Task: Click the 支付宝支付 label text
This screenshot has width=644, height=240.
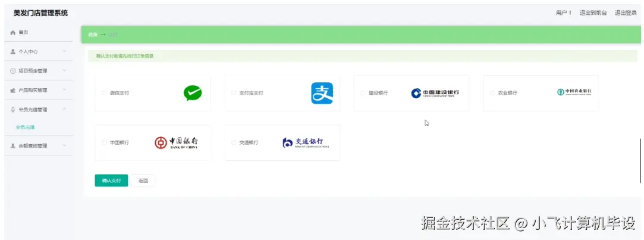Action: pos(252,93)
